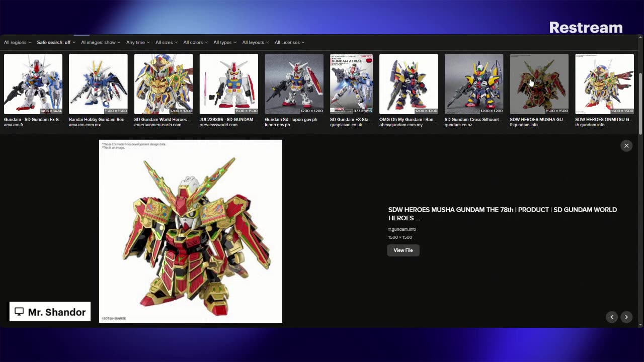Go to the next image with right arrow
The width and height of the screenshot is (644, 362).
click(626, 317)
